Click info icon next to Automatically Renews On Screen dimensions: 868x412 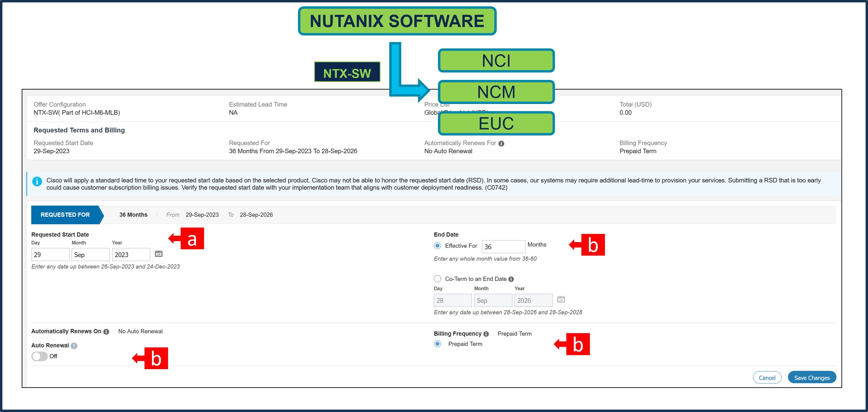[x=106, y=332]
